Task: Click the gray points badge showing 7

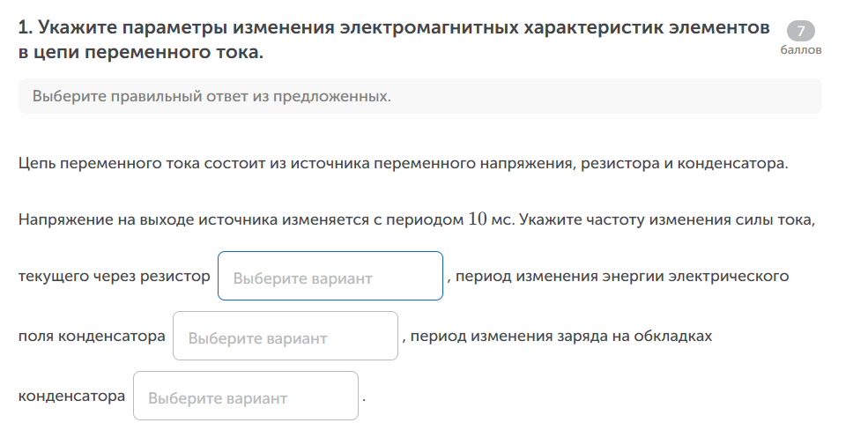Action: tap(800, 32)
